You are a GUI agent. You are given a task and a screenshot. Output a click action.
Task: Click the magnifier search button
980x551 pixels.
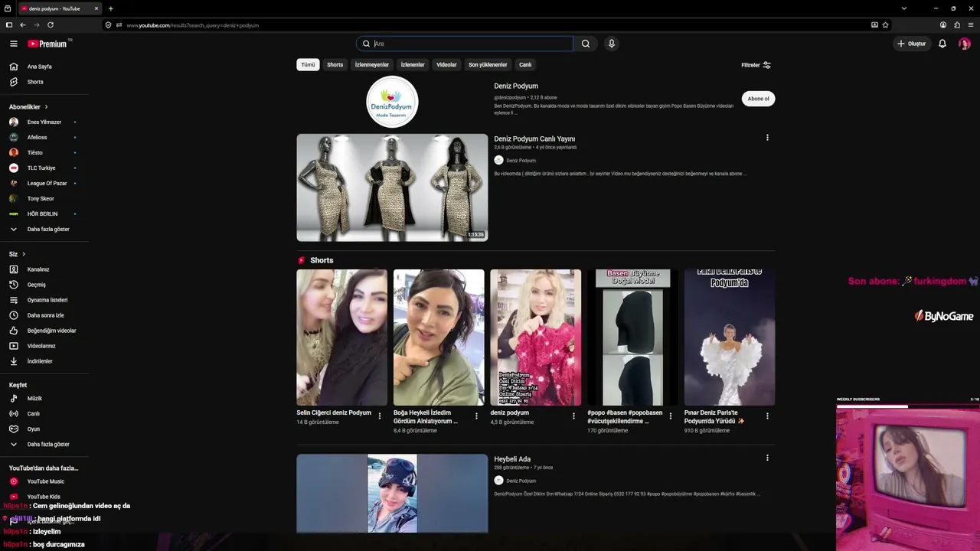coord(586,44)
